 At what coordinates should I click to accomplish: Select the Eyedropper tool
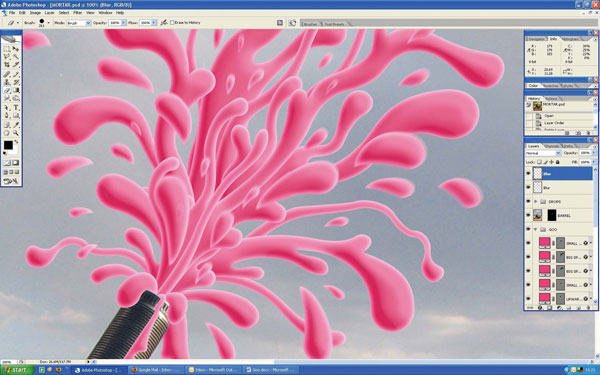pos(16,125)
